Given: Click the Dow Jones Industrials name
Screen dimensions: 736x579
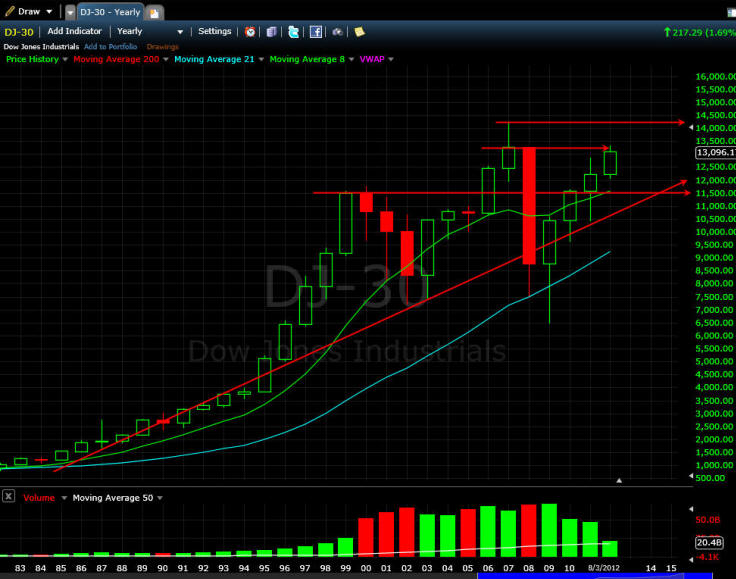Looking at the screenshot, I should point(41,46).
